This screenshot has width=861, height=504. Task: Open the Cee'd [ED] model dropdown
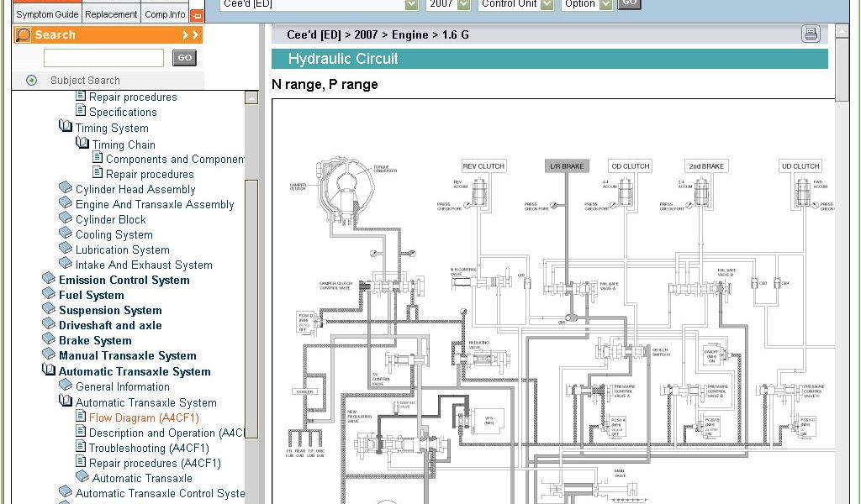point(411,4)
